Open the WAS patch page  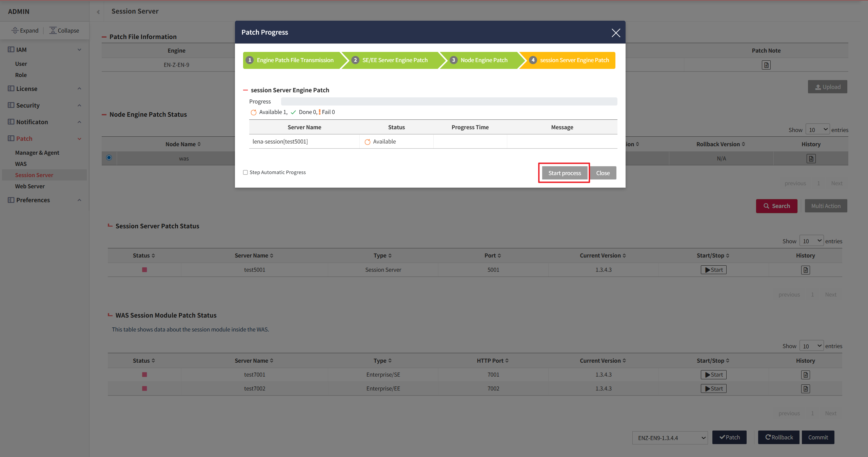[21, 164]
